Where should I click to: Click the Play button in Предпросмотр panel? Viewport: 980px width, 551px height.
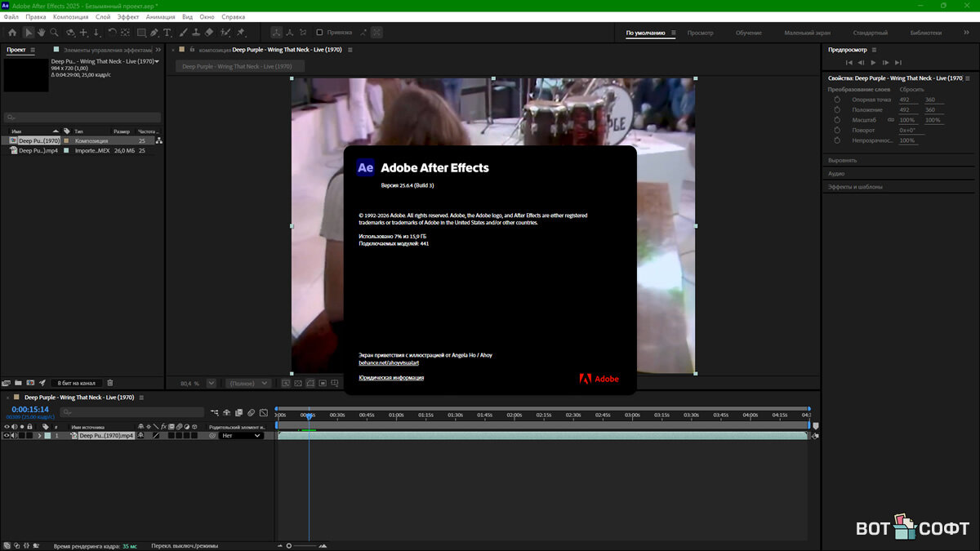(873, 62)
